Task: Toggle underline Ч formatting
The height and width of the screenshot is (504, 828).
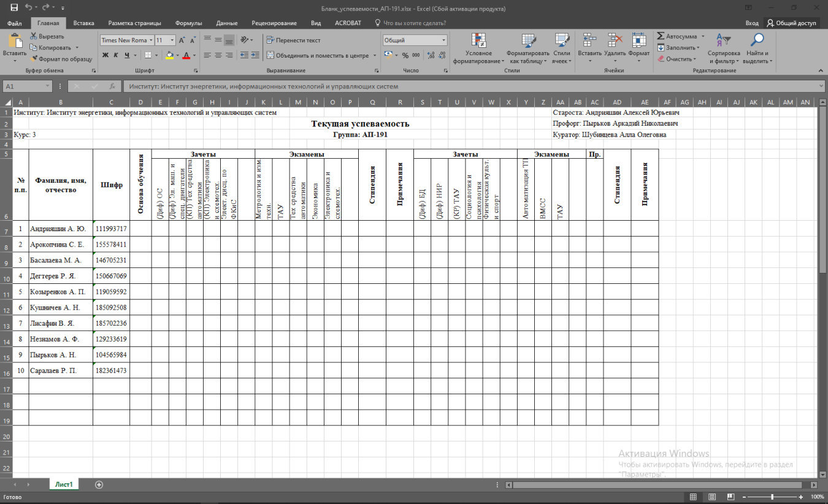Action: (x=127, y=55)
